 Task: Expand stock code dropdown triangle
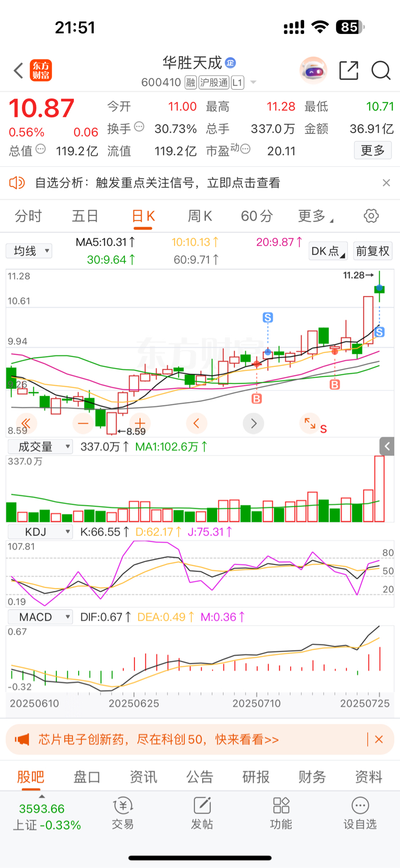[253, 82]
